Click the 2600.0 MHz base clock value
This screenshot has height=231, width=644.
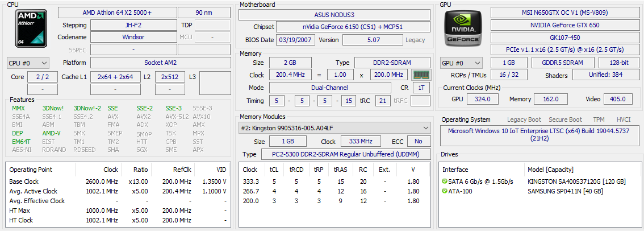102,181
